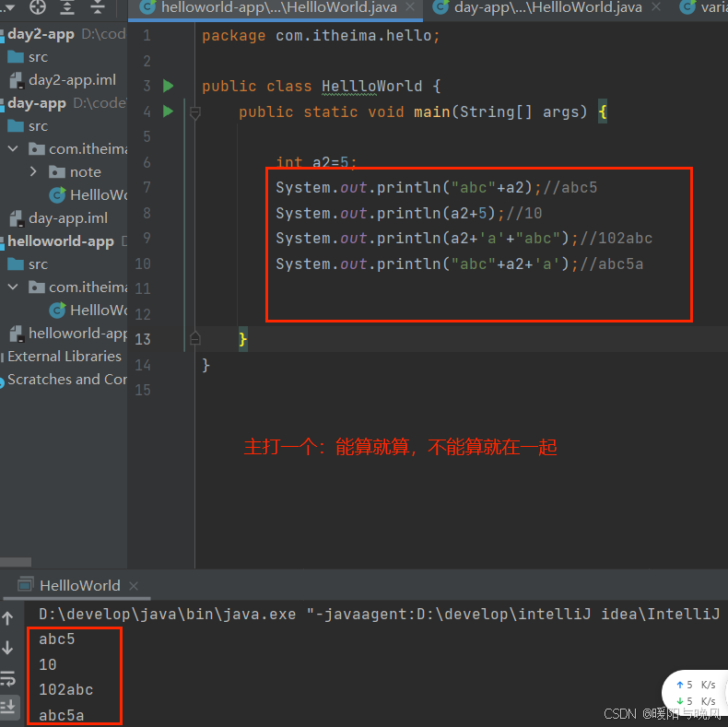
Task: Click line number 13 in the gutter
Action: [143, 339]
